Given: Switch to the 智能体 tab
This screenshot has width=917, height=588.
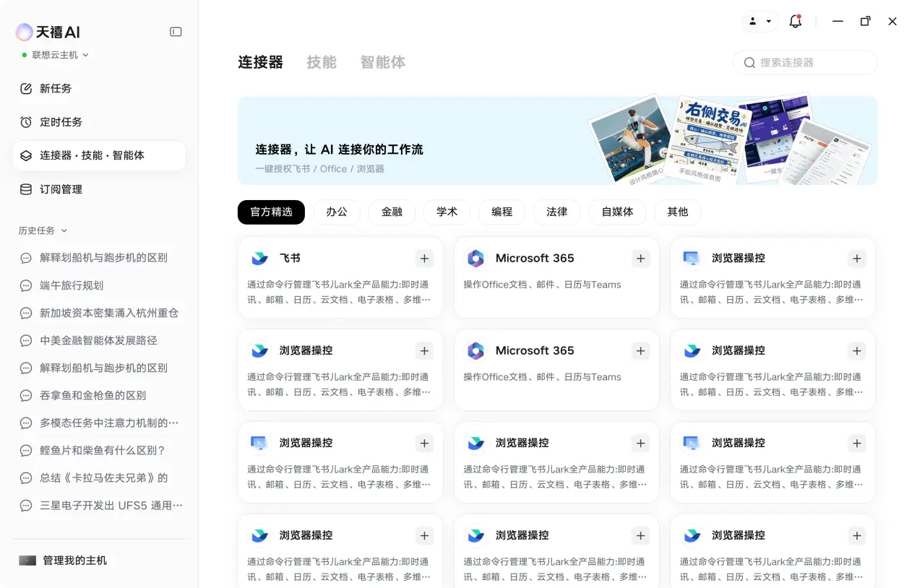Looking at the screenshot, I should tap(383, 62).
